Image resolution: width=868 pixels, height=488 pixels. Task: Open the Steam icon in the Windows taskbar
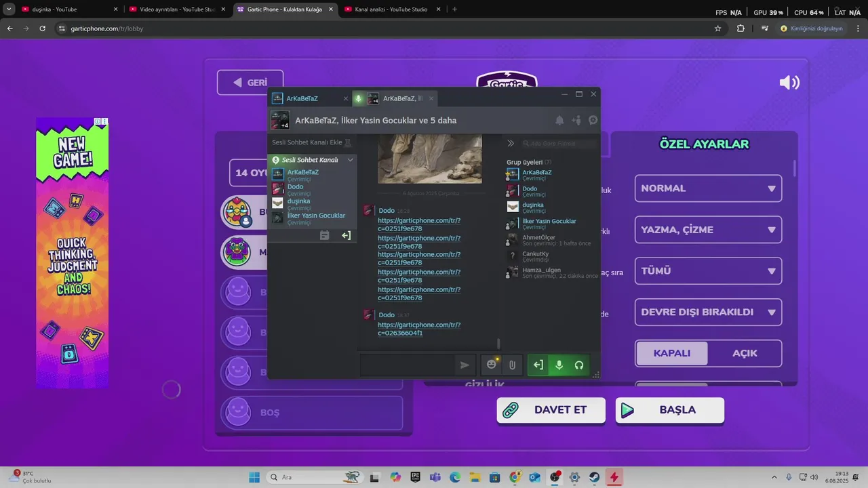click(x=594, y=477)
